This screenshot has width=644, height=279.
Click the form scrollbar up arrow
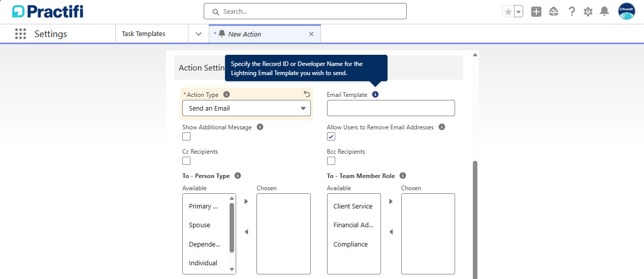pos(475,54)
